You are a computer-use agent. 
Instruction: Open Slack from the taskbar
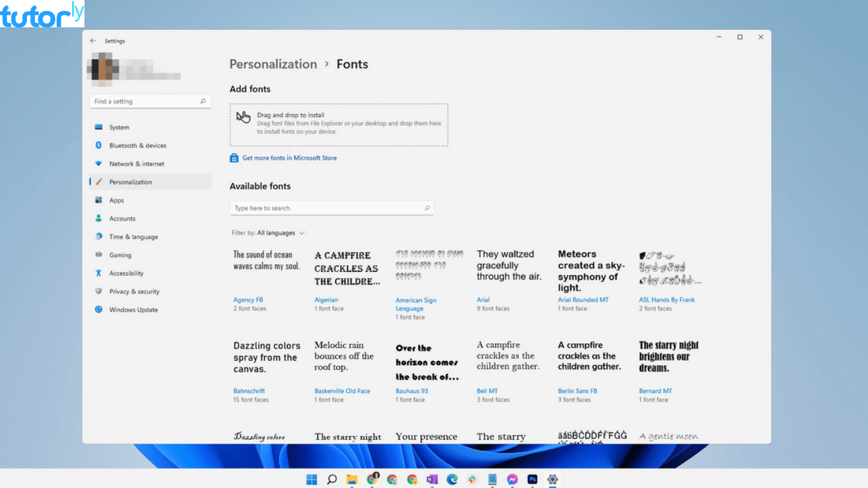coord(472,480)
